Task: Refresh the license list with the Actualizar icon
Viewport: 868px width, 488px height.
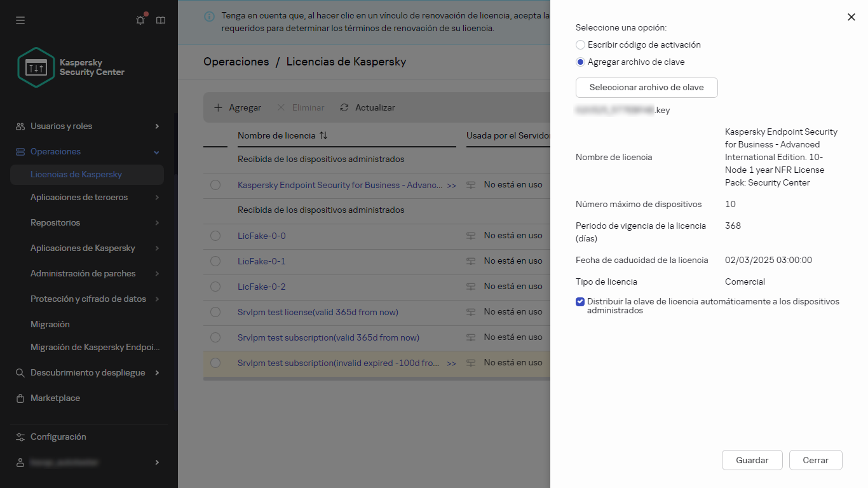Action: point(344,107)
